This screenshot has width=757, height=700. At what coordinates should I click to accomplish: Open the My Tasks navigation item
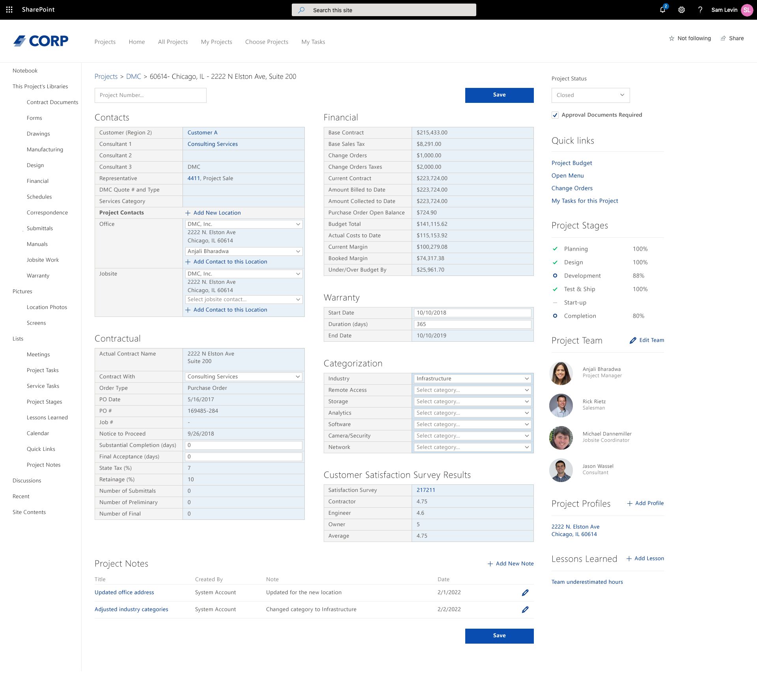tap(313, 42)
